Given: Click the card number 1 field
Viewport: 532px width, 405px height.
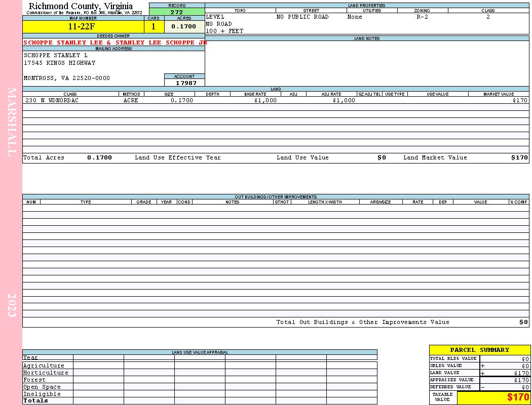Looking at the screenshot, I should (x=154, y=26).
